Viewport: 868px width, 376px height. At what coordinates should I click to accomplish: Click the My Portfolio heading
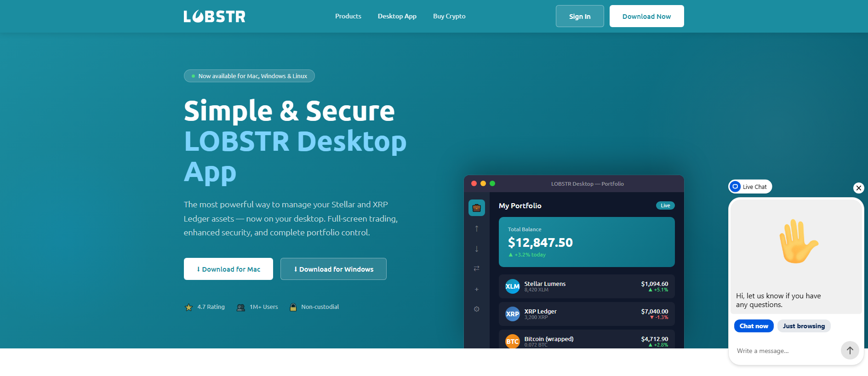tap(520, 205)
